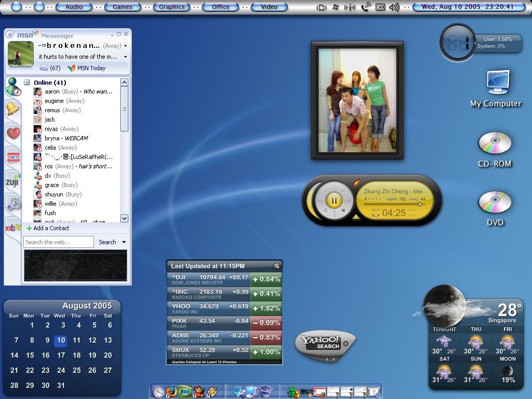Open the eBay tab in Messenger
This screenshot has height=399, width=532.
tap(13, 228)
